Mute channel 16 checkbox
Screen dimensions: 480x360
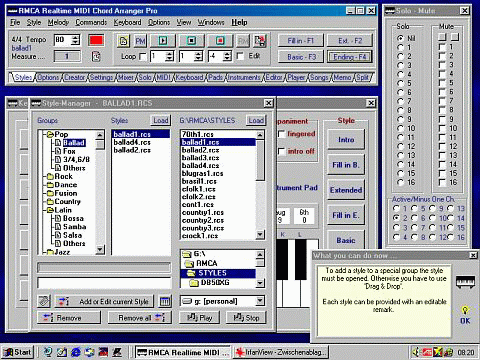click(x=442, y=182)
